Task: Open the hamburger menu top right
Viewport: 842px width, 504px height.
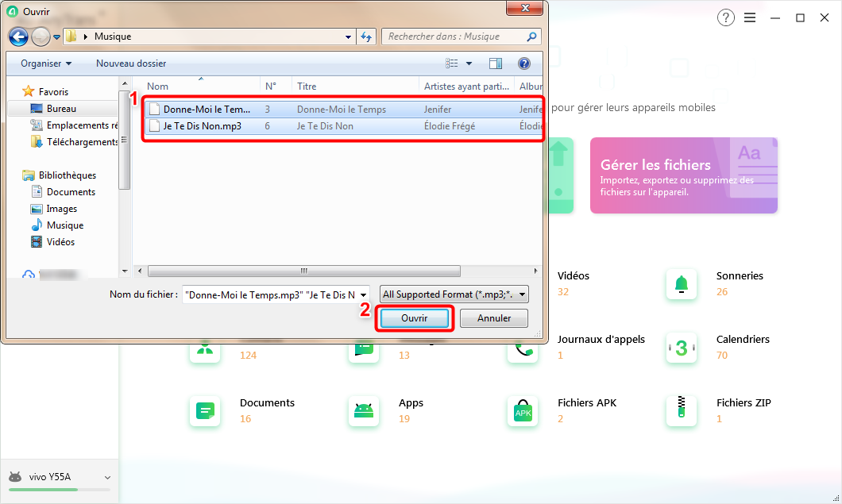Action: (750, 17)
